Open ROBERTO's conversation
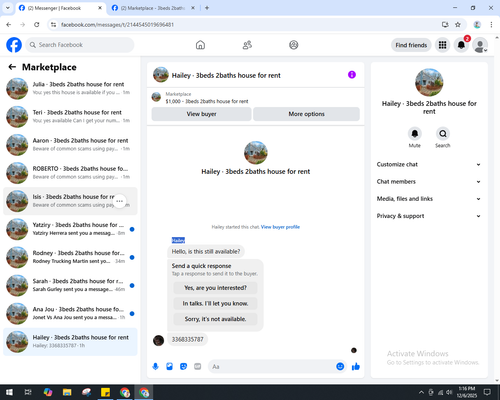The height and width of the screenshot is (400, 500). [70, 173]
